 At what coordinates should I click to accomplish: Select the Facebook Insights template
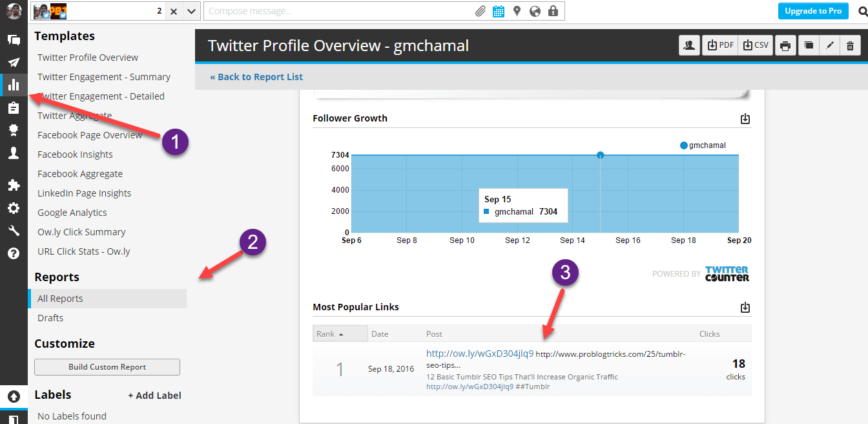[75, 154]
